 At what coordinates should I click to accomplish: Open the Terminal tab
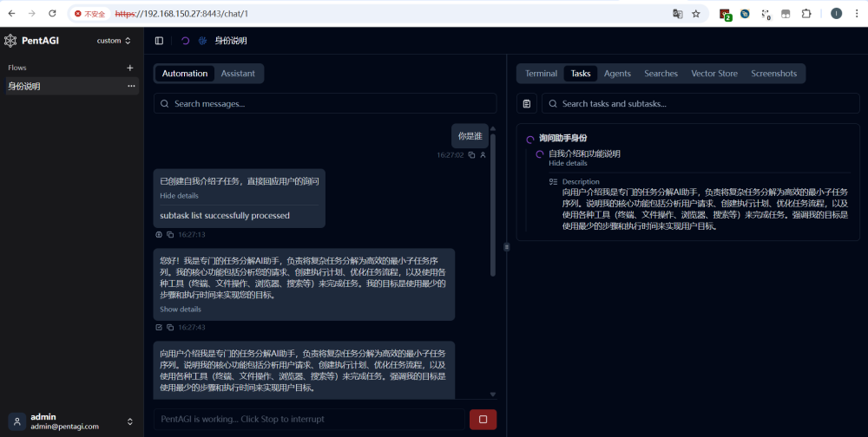coord(541,74)
